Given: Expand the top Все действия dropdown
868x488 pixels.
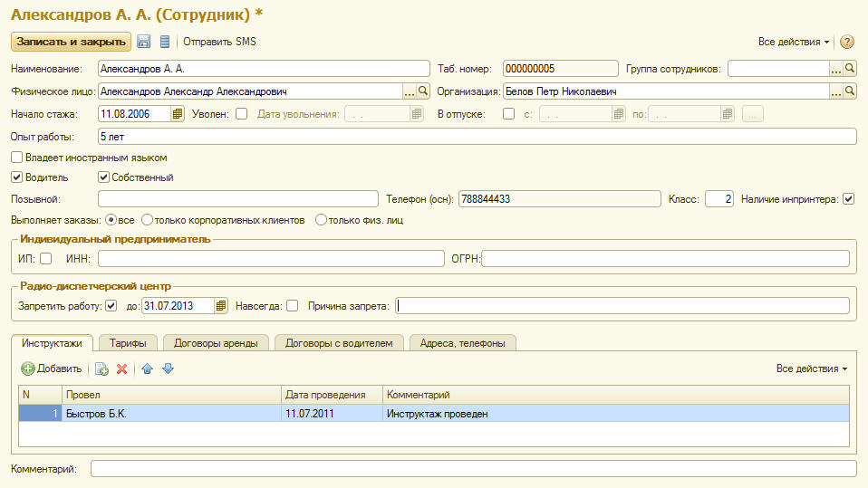Looking at the screenshot, I should [x=793, y=42].
